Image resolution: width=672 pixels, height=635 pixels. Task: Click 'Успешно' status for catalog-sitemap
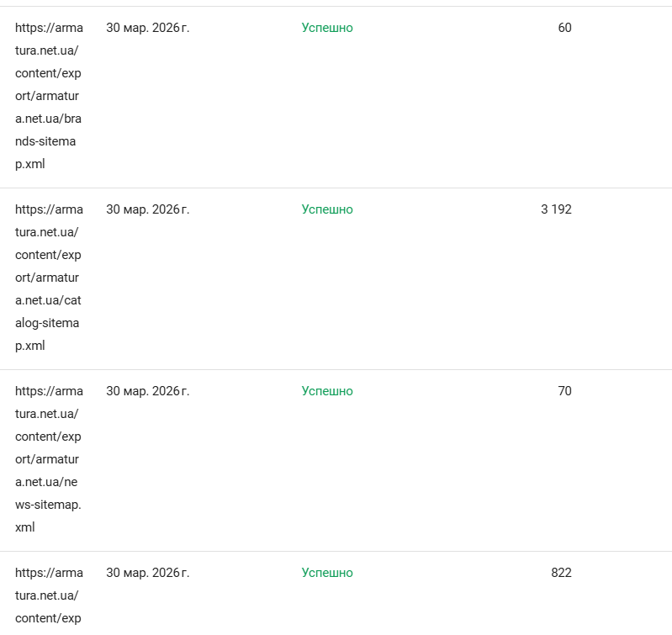click(327, 209)
